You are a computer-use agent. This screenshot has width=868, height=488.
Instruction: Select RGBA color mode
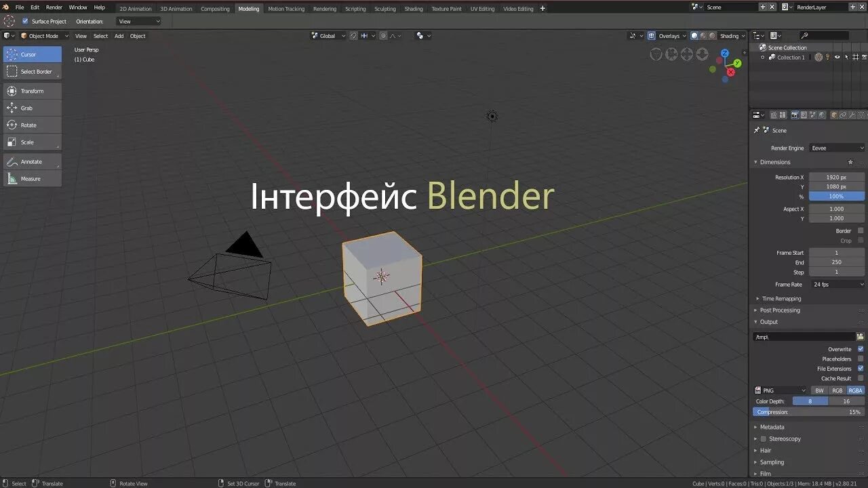(856, 390)
